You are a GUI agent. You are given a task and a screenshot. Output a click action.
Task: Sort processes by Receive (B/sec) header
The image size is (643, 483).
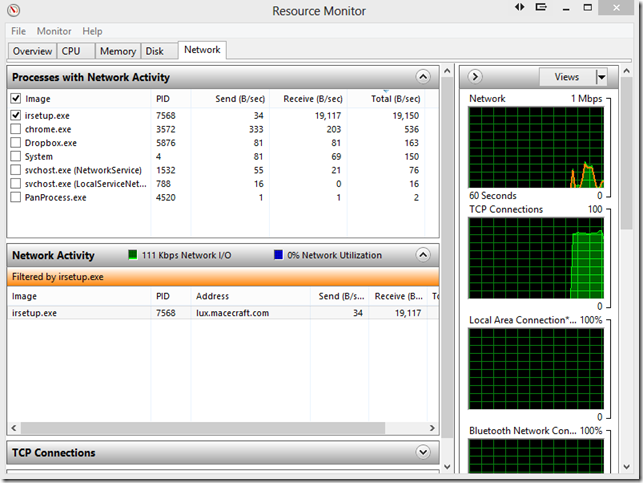(x=308, y=99)
